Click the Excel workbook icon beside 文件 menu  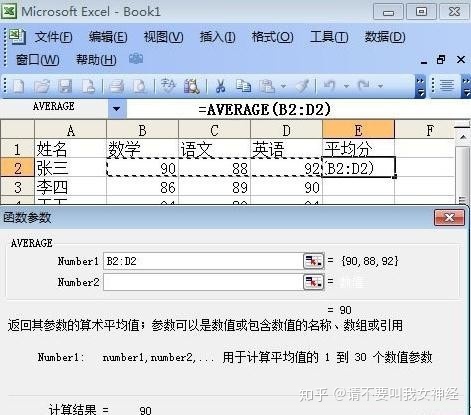[17, 37]
